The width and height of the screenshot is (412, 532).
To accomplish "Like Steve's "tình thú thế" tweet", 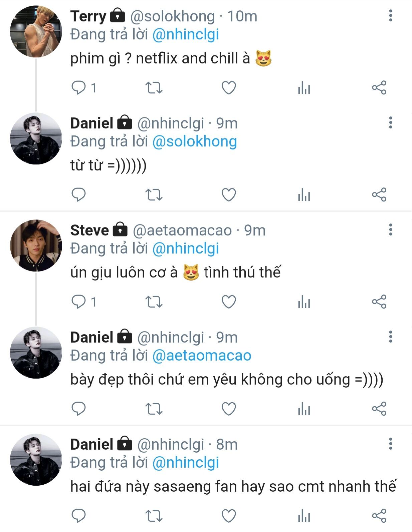I will (229, 302).
